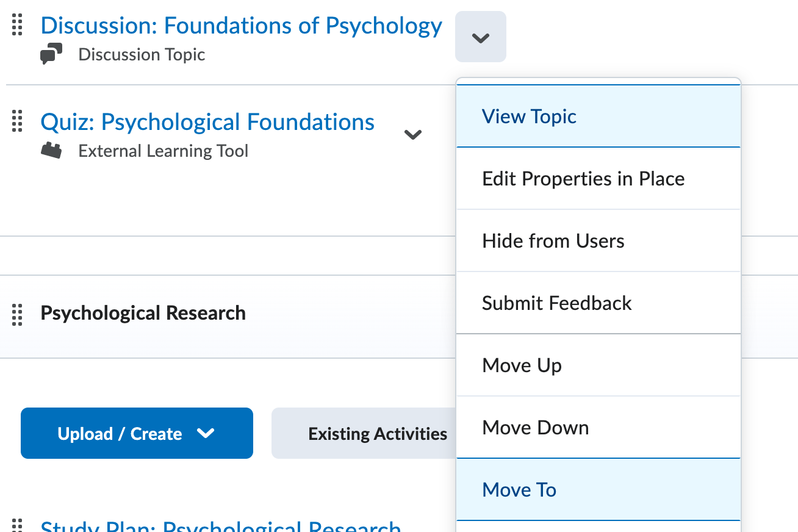Collapse the Discussion topic actions chevron menu

pyautogui.click(x=481, y=37)
